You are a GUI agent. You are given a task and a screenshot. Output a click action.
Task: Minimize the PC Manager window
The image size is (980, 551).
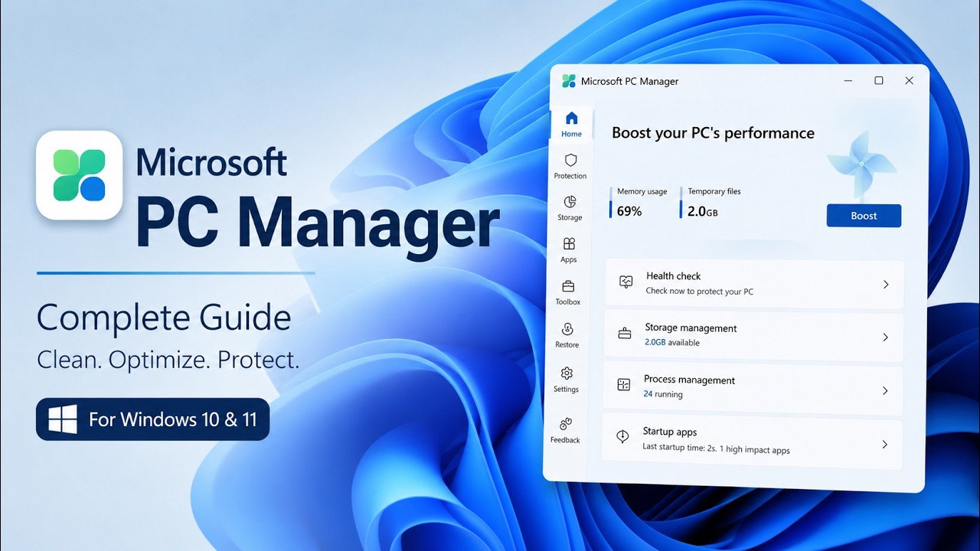[x=848, y=80]
